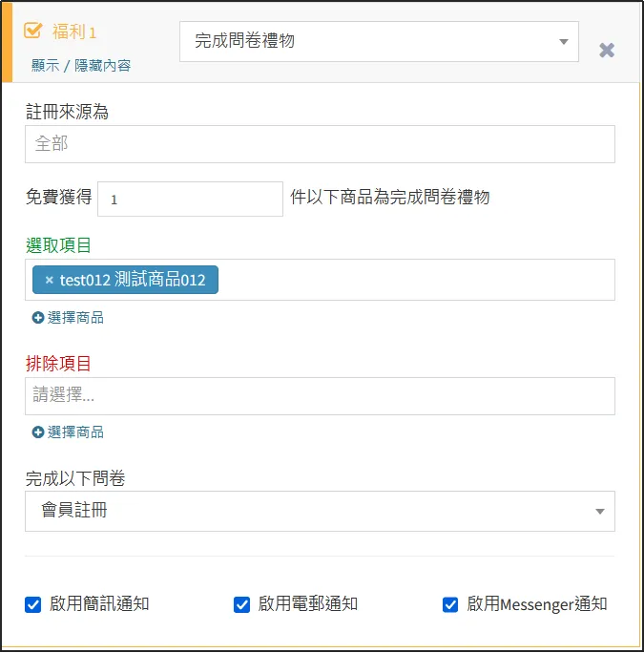The height and width of the screenshot is (653, 644).
Task: Click 選擇商品 text link under 選取項目
Action: click(x=75, y=318)
